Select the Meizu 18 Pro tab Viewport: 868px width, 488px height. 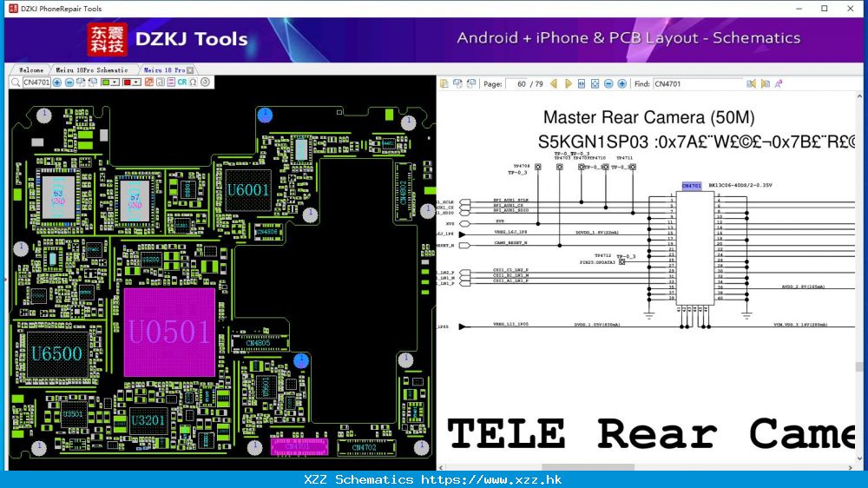click(x=164, y=70)
